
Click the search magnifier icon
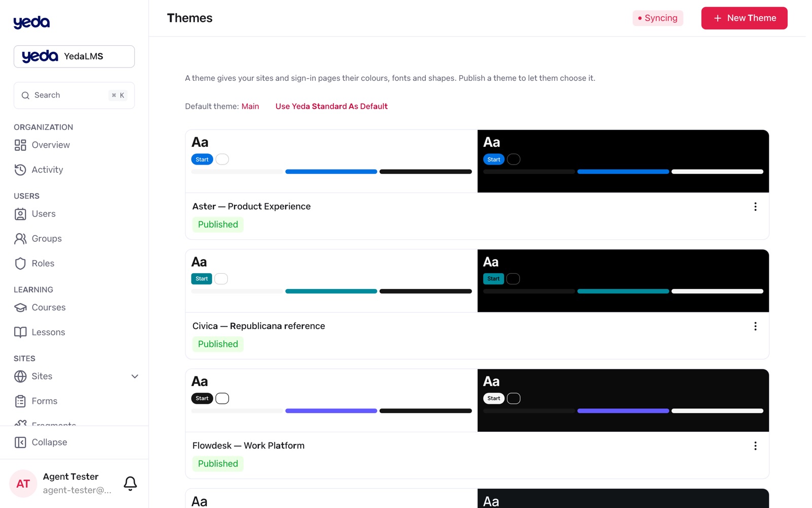pos(25,96)
